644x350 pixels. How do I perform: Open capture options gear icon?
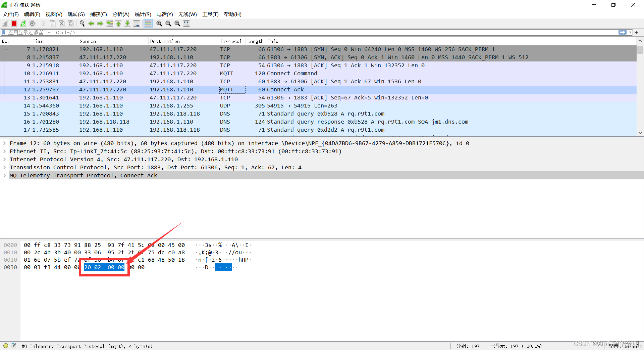pos(32,24)
